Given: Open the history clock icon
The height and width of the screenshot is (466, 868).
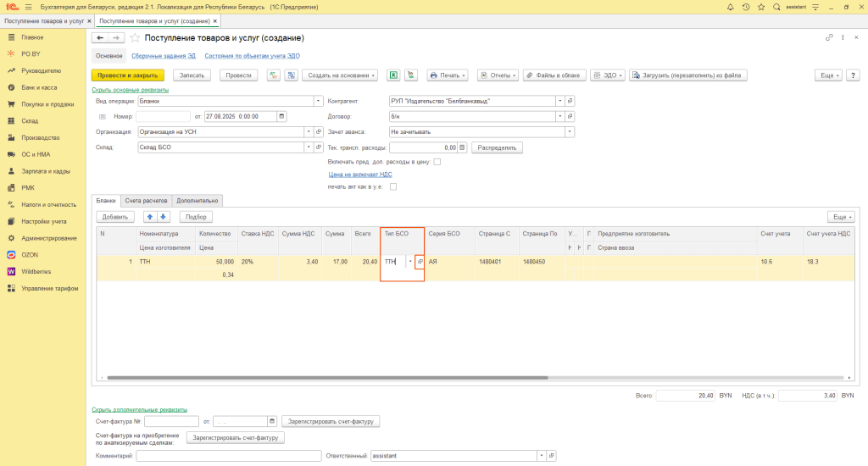Looking at the screenshot, I should point(746,7).
